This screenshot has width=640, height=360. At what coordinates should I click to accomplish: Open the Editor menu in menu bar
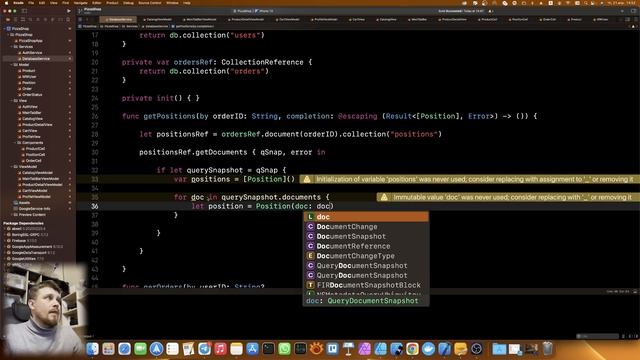pyautogui.click(x=97, y=3)
